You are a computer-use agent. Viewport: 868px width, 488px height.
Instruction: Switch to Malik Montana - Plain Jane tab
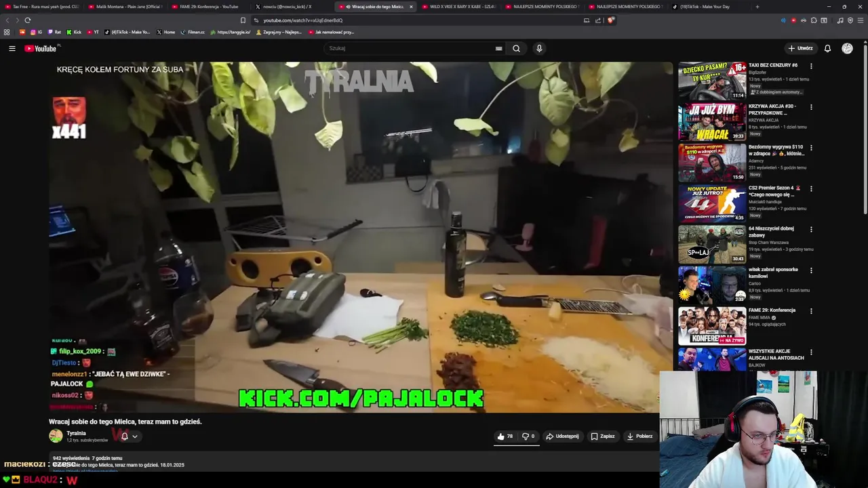(x=125, y=7)
